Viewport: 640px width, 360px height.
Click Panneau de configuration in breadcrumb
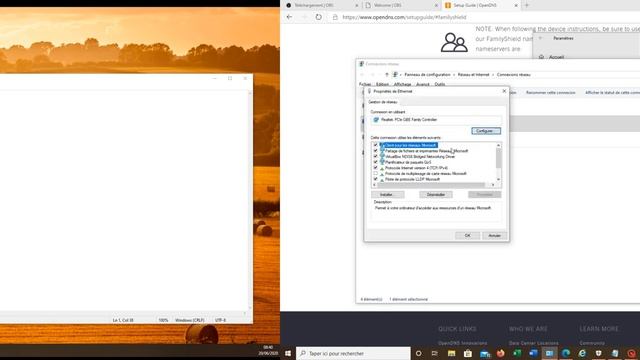[x=427, y=75]
